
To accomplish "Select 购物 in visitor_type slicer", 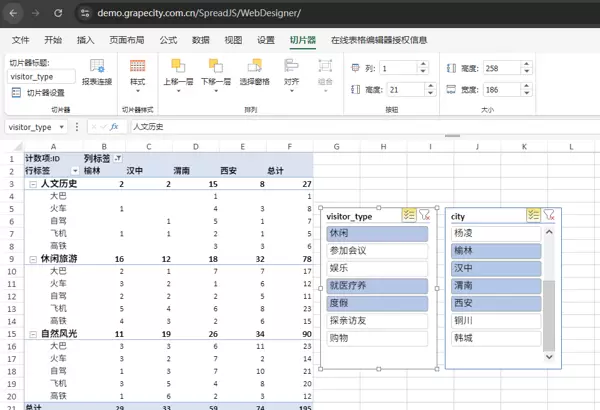I will click(375, 338).
